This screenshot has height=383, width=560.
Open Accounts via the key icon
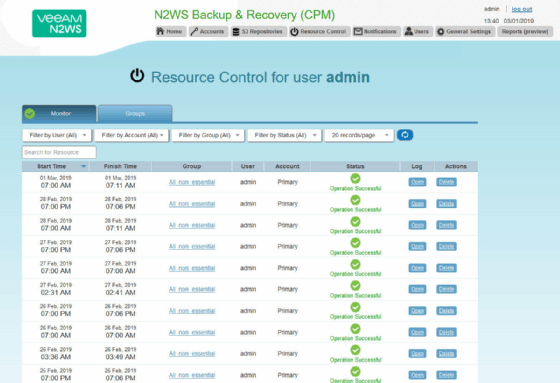click(x=194, y=31)
